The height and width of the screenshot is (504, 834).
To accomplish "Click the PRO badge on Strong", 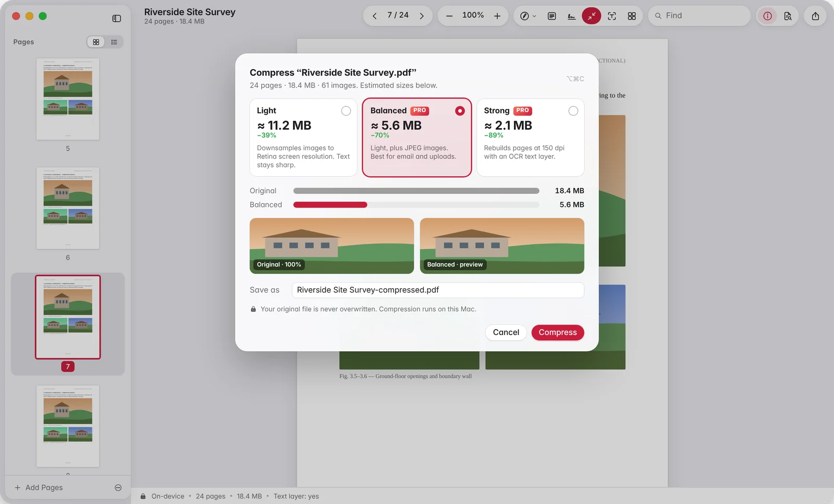I will point(523,110).
